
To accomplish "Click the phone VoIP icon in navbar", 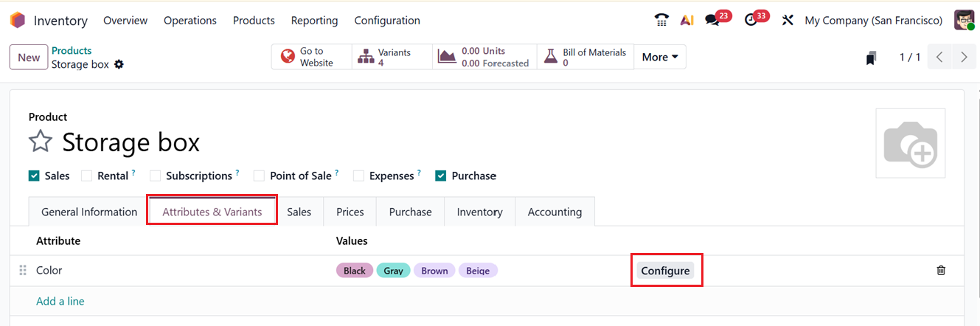I will 661,20.
